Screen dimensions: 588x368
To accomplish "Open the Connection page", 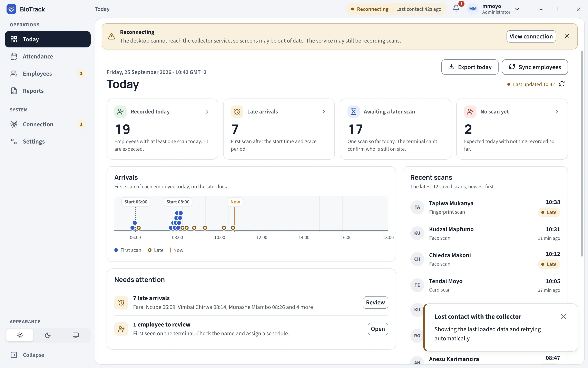I will [x=48, y=124].
